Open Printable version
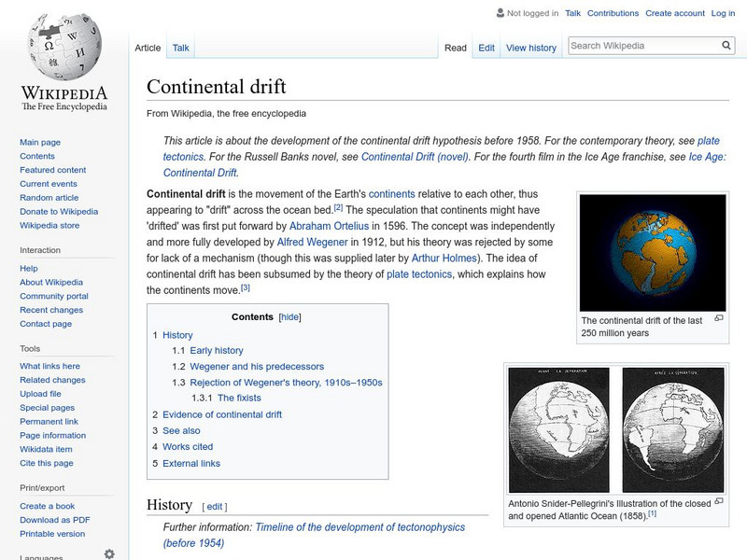Screen dimensions: 747x560 [52, 533]
